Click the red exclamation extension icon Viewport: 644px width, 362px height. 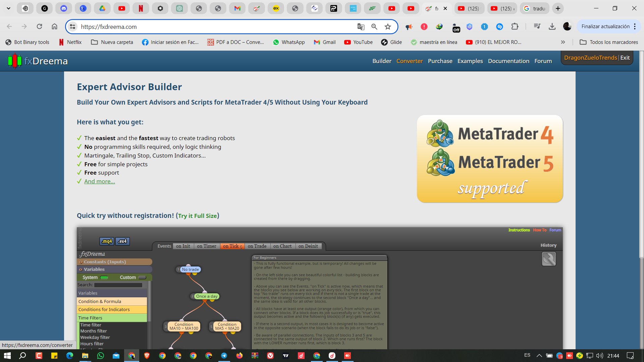tap(424, 27)
